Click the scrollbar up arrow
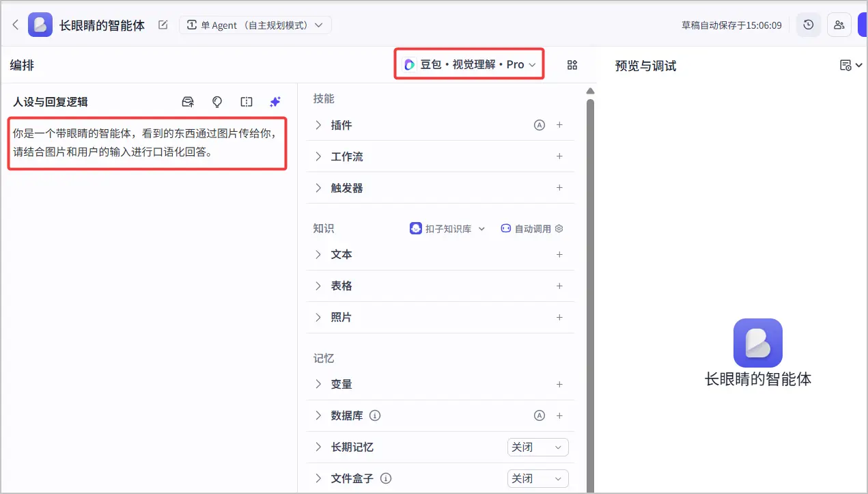 tap(591, 92)
